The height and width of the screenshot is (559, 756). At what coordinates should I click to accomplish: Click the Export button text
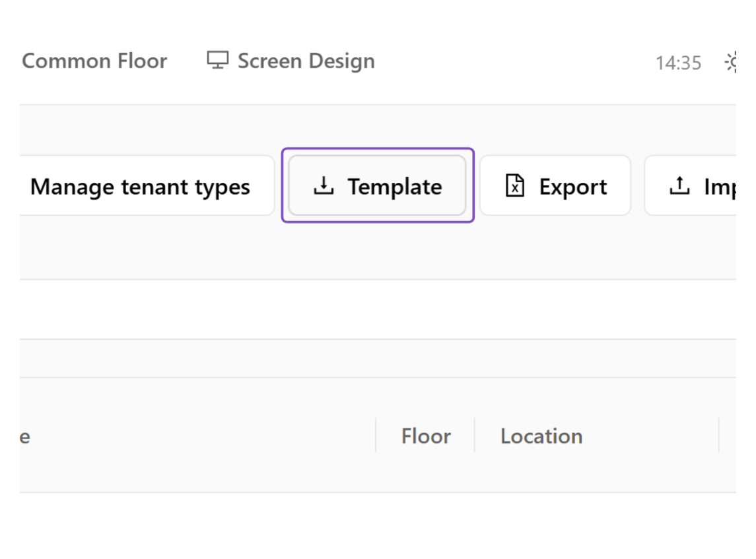pos(573,187)
